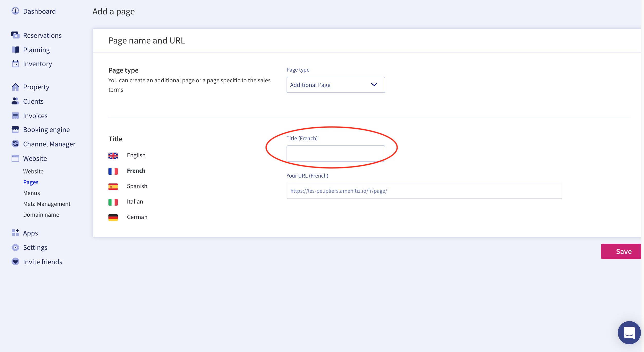The image size is (644, 352).
Task: Open the Reservations section
Action: tap(42, 35)
